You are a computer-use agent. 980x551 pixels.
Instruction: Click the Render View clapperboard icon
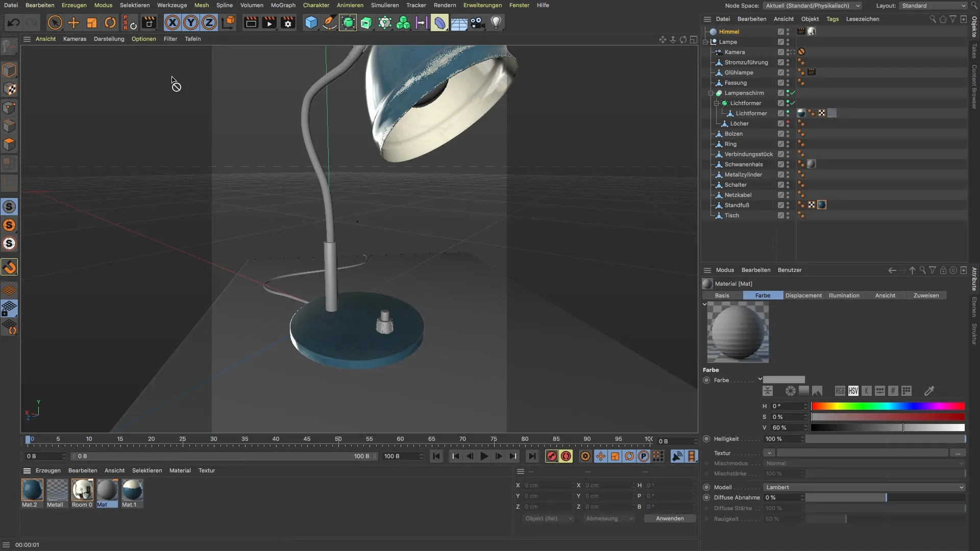tap(251, 22)
